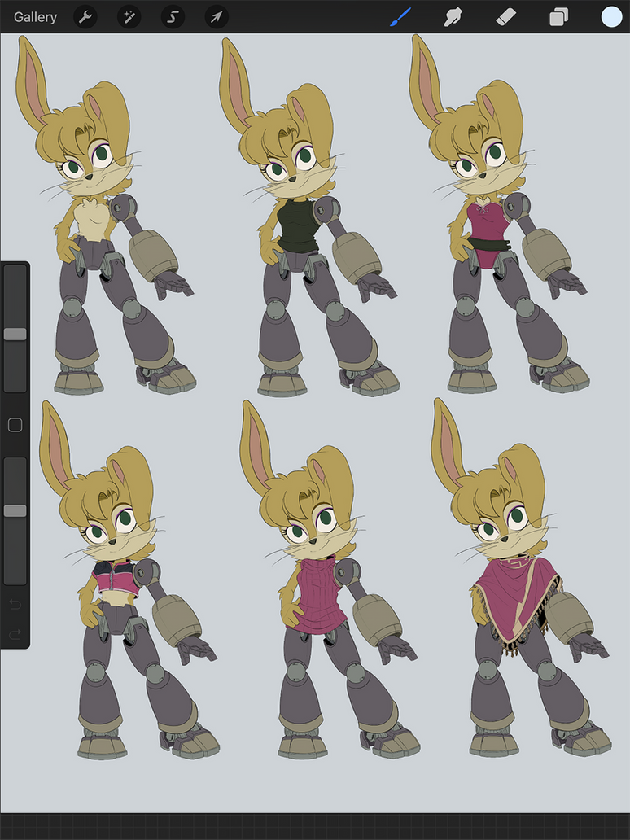Open the Adjustments magic wand menu
The width and height of the screenshot is (630, 840).
129,17
